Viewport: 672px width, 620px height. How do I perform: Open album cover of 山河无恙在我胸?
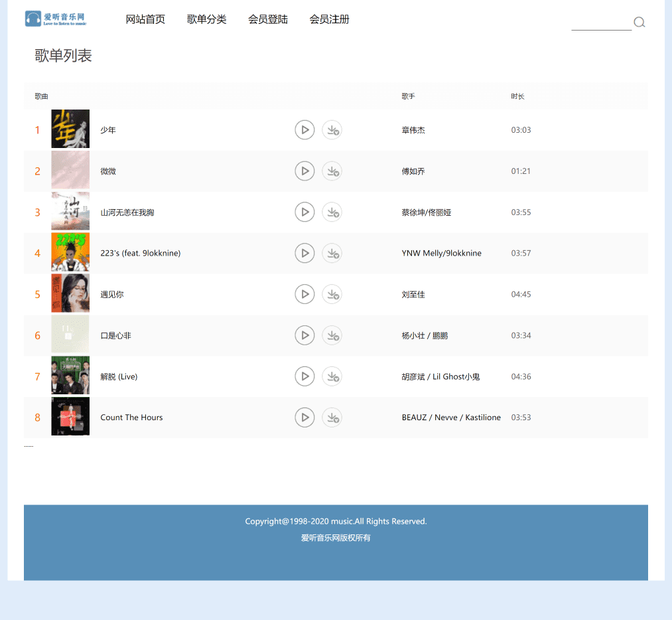pyautogui.click(x=70, y=211)
